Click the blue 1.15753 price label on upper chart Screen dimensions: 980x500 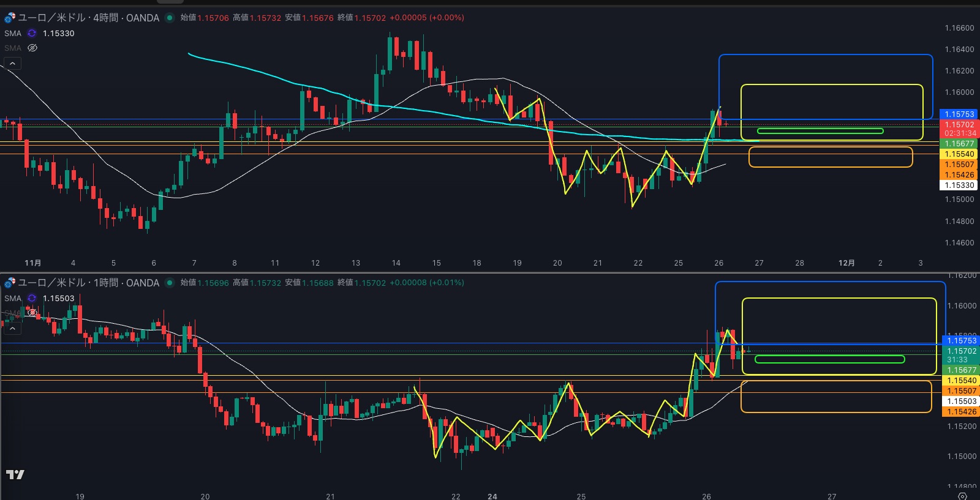click(x=959, y=114)
